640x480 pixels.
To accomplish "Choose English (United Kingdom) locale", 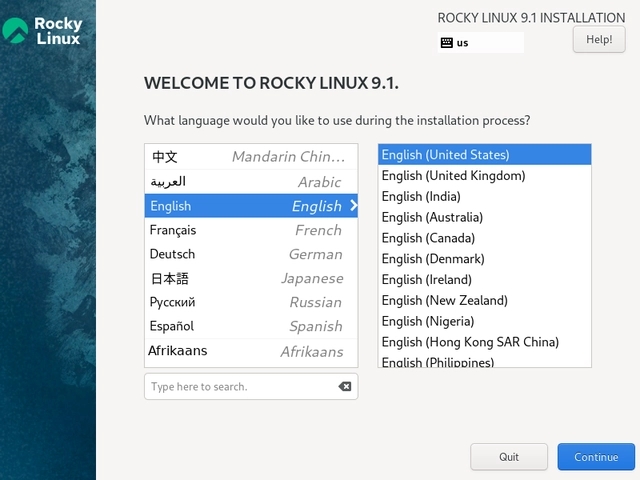I will [x=453, y=176].
